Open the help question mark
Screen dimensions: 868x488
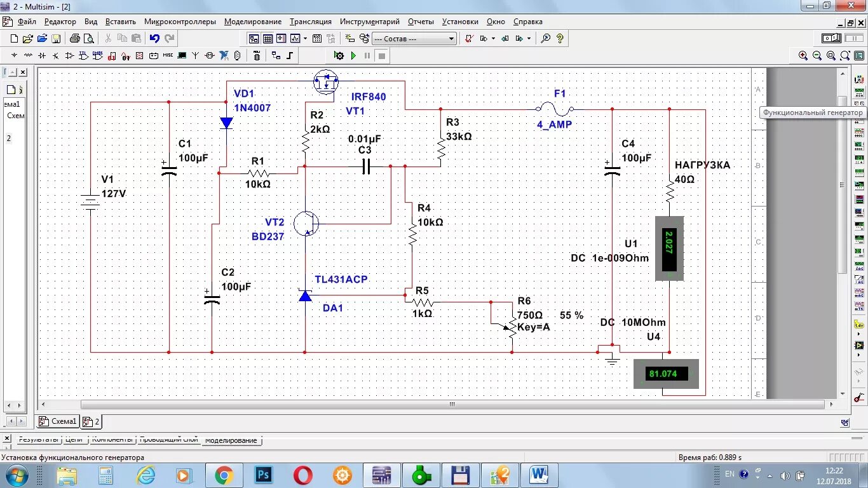click(560, 38)
